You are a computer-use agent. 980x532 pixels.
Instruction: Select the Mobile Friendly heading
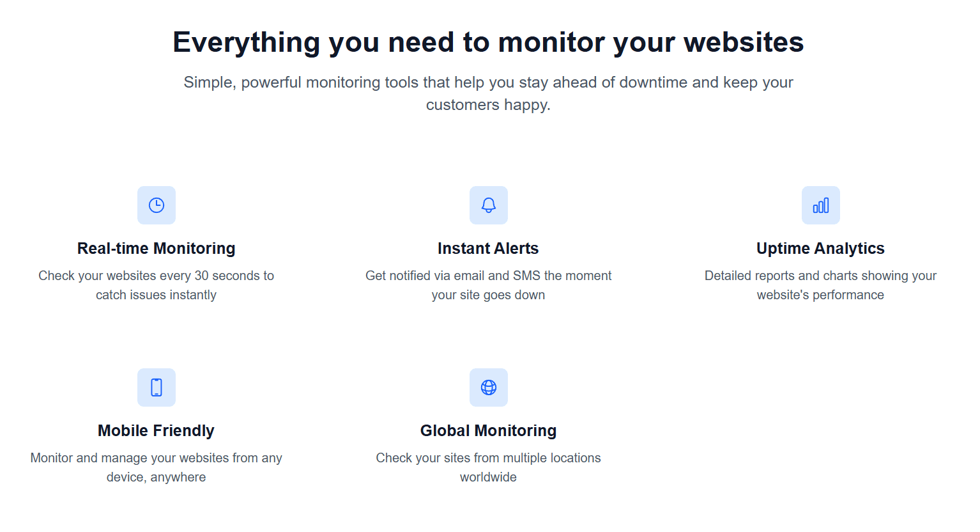[157, 430]
